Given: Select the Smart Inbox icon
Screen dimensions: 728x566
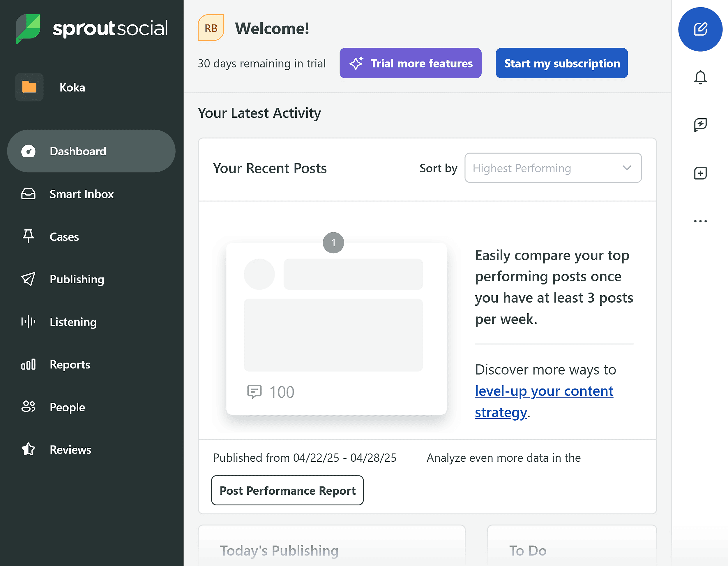Looking at the screenshot, I should (28, 194).
